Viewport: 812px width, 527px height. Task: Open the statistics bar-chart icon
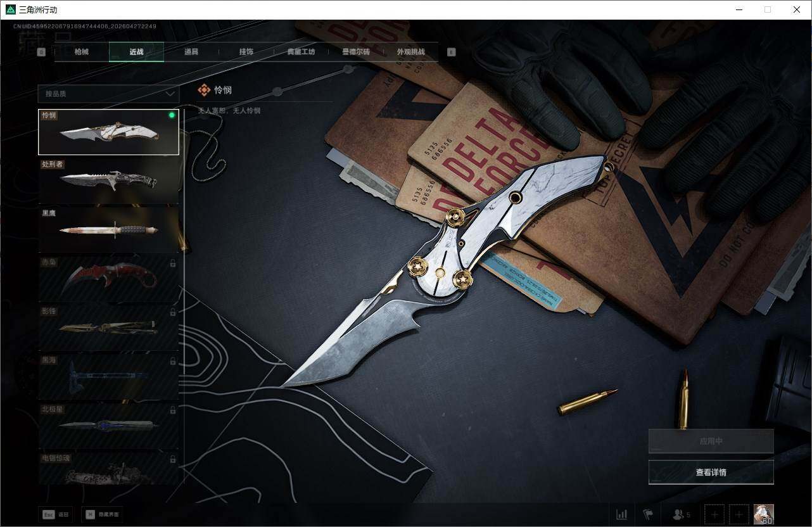coord(621,514)
